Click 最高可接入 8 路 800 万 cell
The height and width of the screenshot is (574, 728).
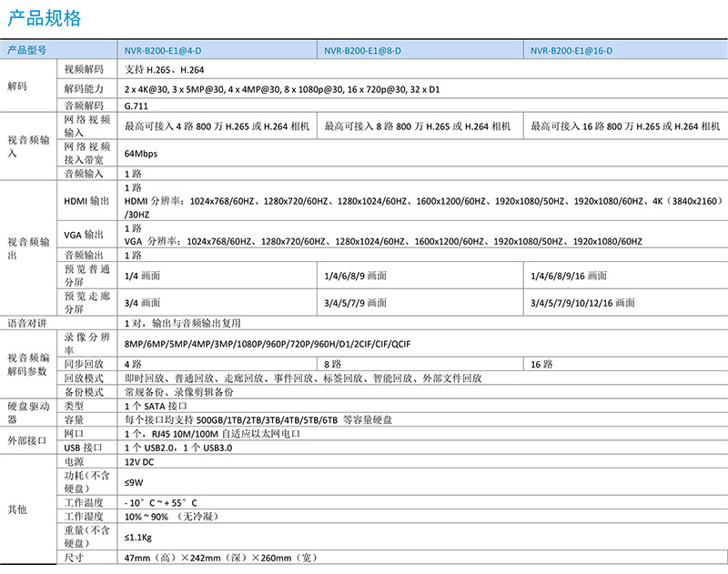coord(418,126)
